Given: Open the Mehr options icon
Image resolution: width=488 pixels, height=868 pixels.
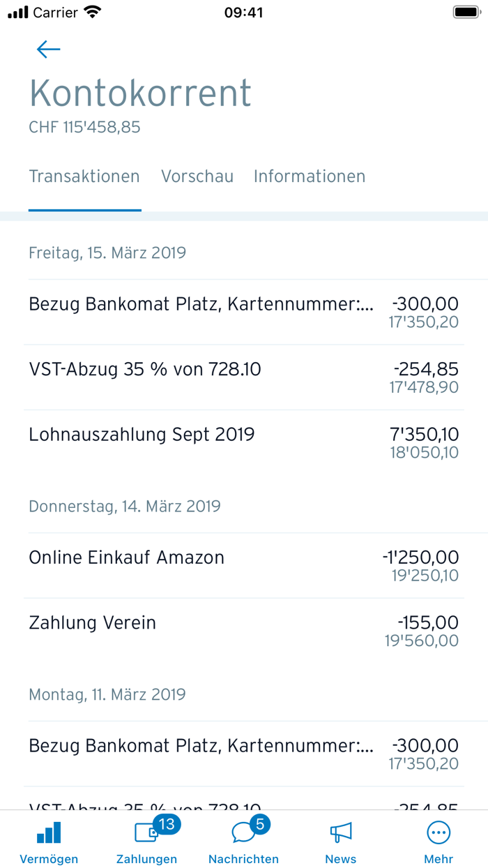Looking at the screenshot, I should (x=438, y=832).
